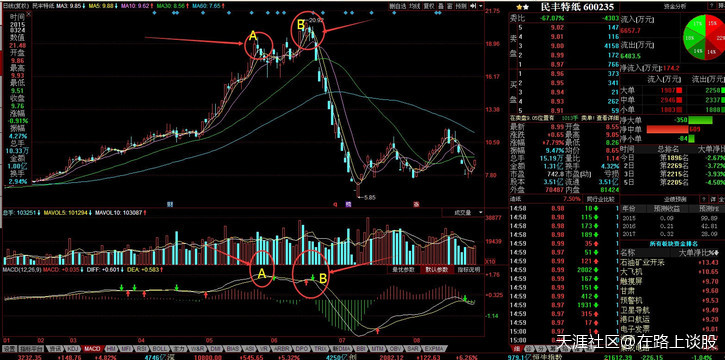Select the BIAS indicator tab

pyautogui.click(x=233, y=348)
